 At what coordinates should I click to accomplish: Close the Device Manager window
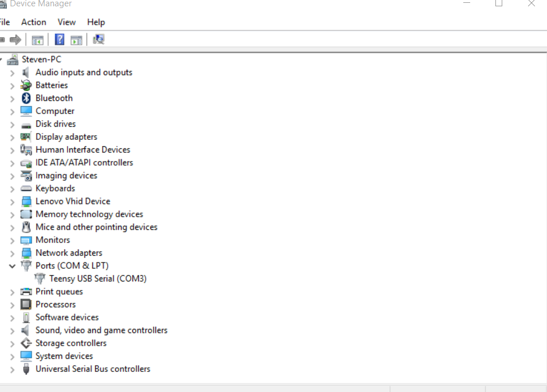coord(532,3)
